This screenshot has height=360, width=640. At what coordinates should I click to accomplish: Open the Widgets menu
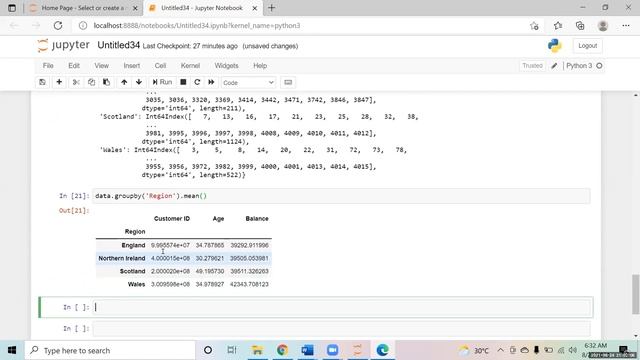227,66
